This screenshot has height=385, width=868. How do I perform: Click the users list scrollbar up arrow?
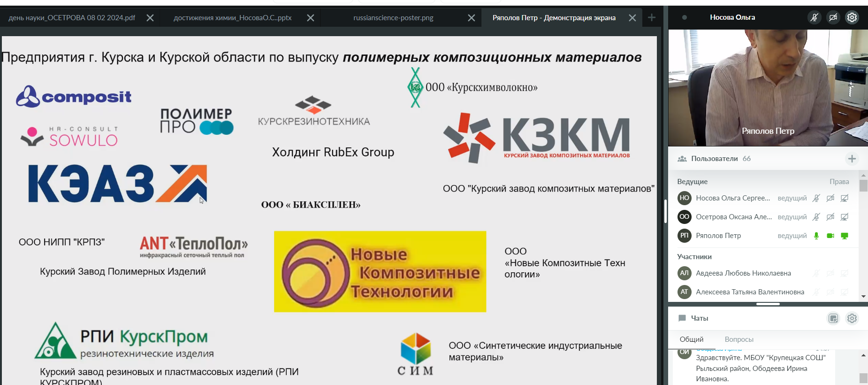click(863, 176)
